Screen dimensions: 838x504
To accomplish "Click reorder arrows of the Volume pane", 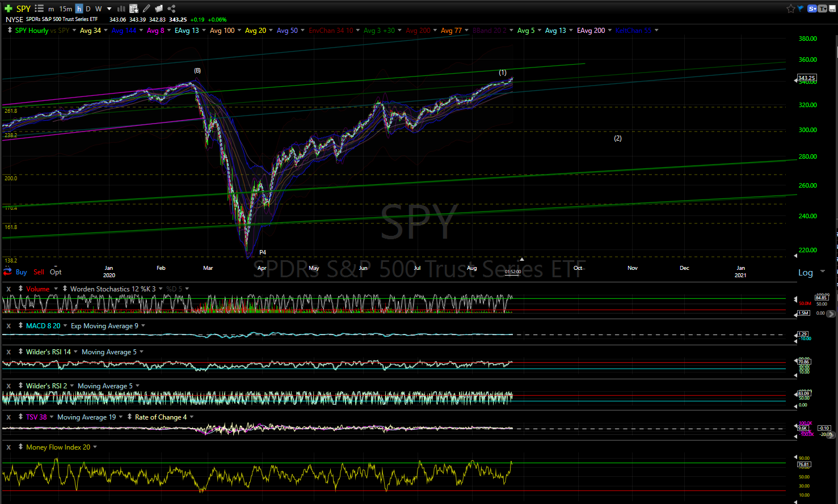I will (x=20, y=289).
